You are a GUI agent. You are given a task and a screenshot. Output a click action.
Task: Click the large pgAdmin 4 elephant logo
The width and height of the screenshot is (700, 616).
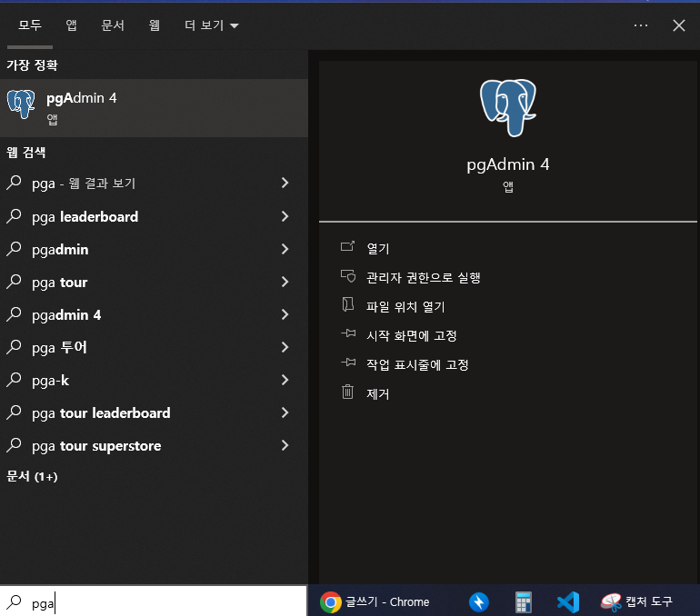coord(508,107)
